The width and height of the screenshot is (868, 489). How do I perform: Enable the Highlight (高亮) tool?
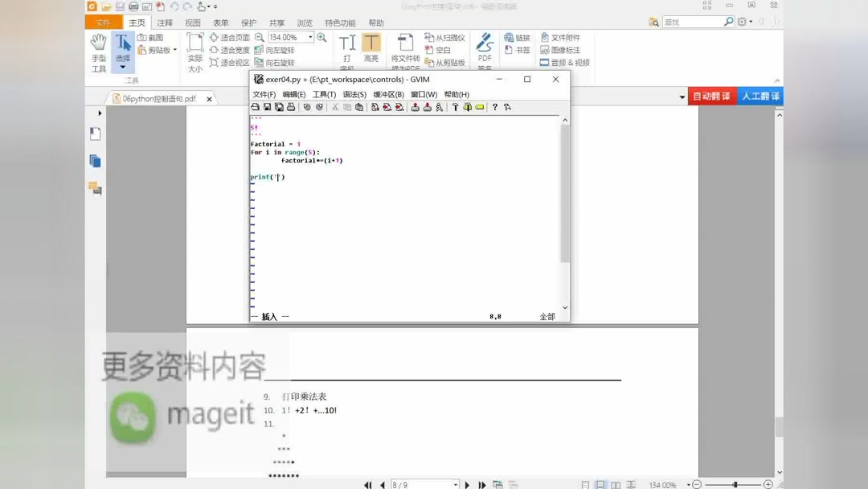coord(371,44)
